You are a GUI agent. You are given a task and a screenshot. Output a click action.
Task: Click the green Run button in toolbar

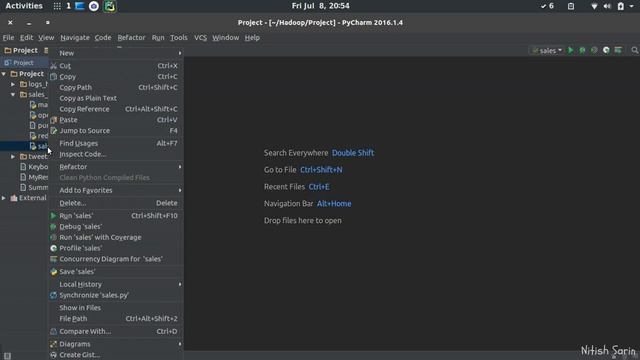coord(571,50)
